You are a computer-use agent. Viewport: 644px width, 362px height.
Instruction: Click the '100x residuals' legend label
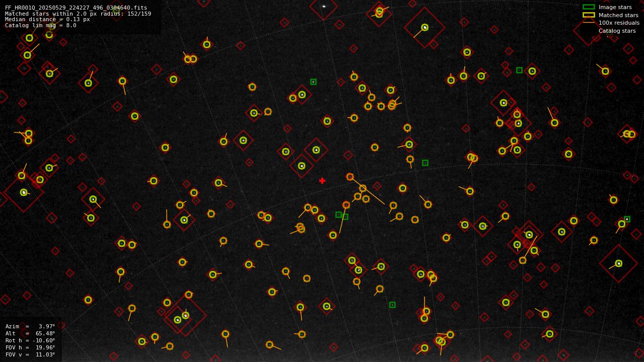tap(619, 23)
